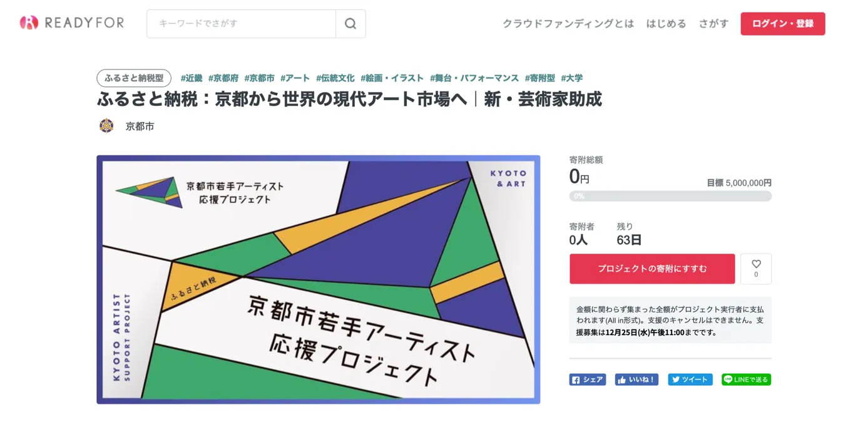Viewport: 868px width, 424px height.
Task: Click the Facebook いいね！ button
Action: click(x=636, y=380)
